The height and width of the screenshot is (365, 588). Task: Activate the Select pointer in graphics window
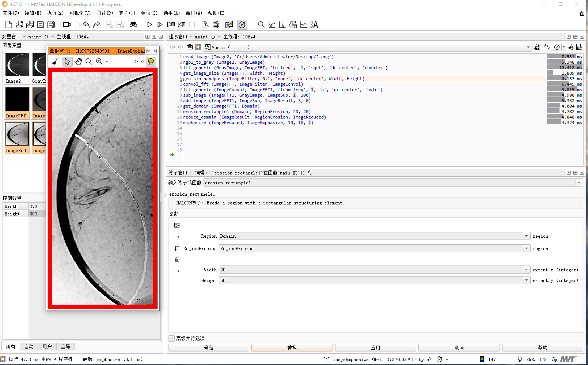(x=67, y=61)
